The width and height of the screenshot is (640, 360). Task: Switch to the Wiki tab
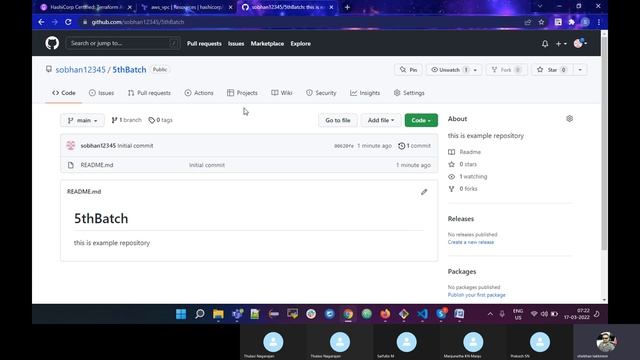coord(282,93)
